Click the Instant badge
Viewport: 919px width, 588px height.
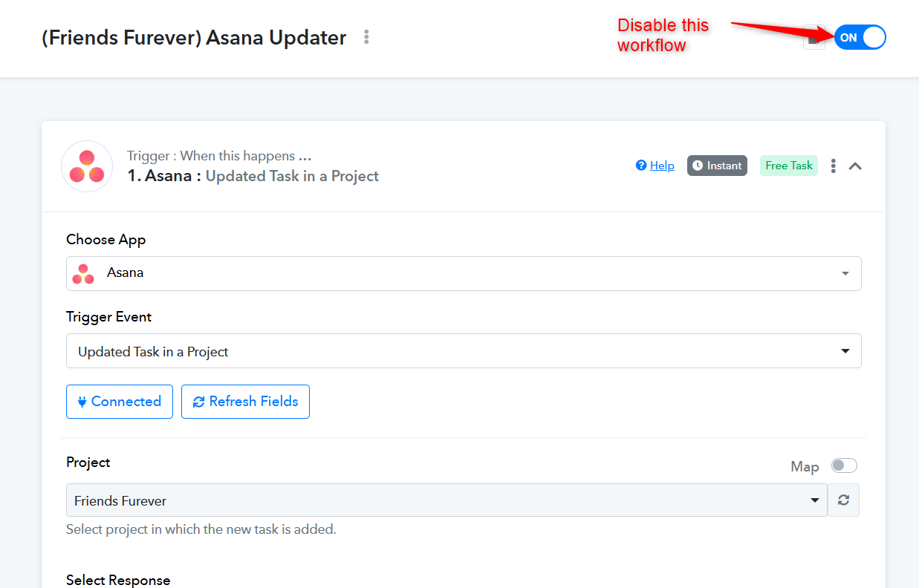point(717,166)
